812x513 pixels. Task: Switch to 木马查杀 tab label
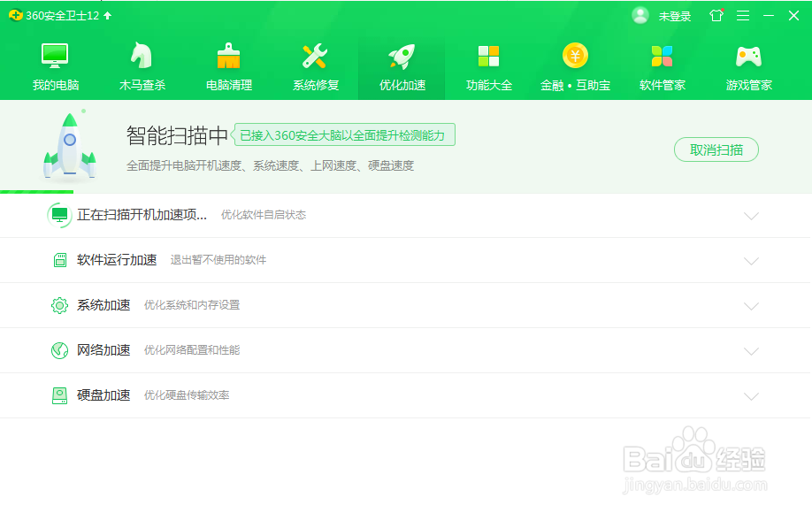pos(142,85)
